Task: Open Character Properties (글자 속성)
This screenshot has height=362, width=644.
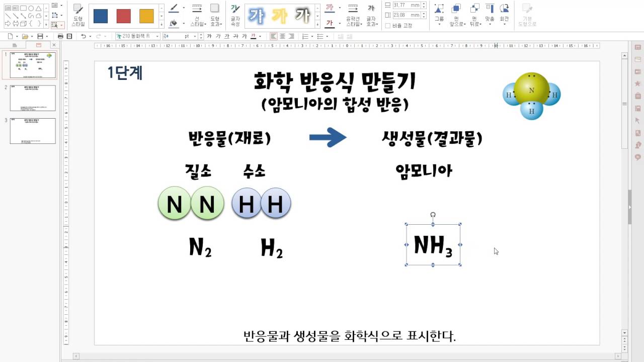Action: coord(235,15)
